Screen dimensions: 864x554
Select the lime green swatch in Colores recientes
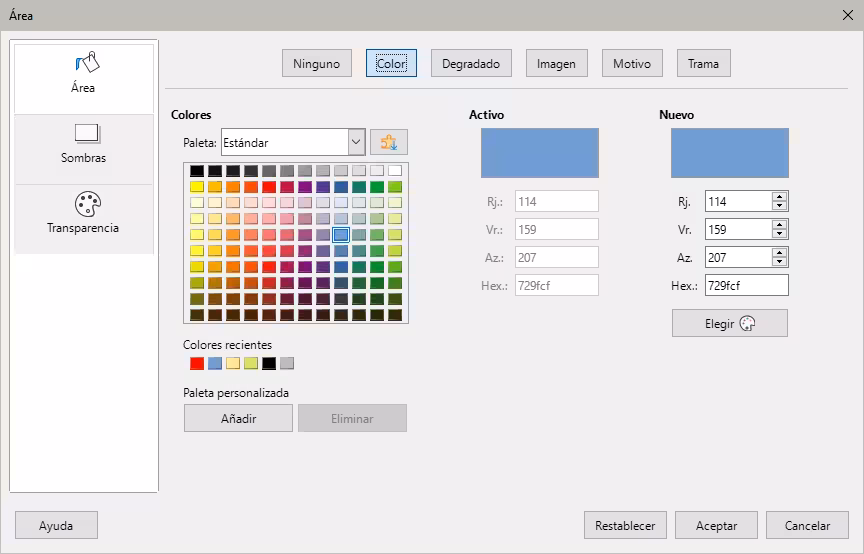pos(251,363)
